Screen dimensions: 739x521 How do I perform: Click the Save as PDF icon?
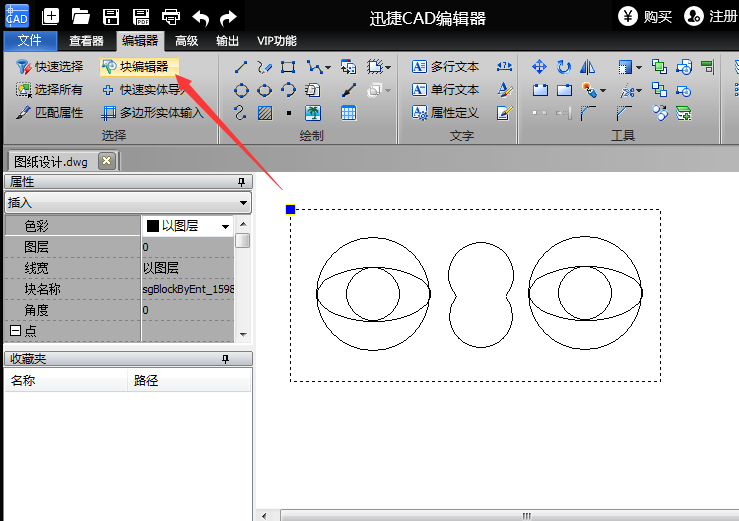(141, 16)
